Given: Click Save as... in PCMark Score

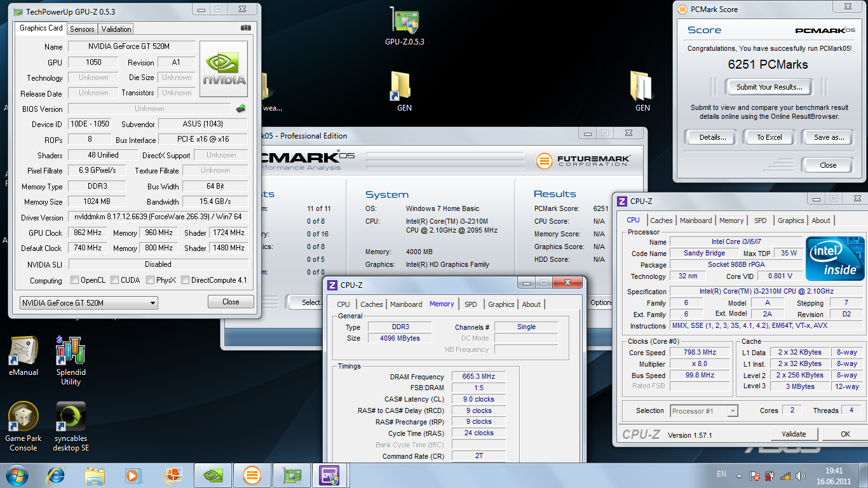Looking at the screenshot, I should coord(828,137).
